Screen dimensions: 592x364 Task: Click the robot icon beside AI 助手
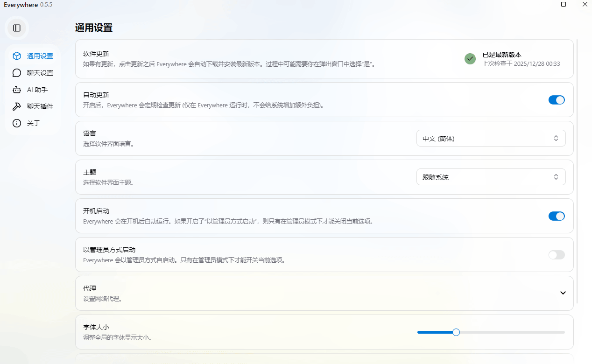[x=17, y=90]
